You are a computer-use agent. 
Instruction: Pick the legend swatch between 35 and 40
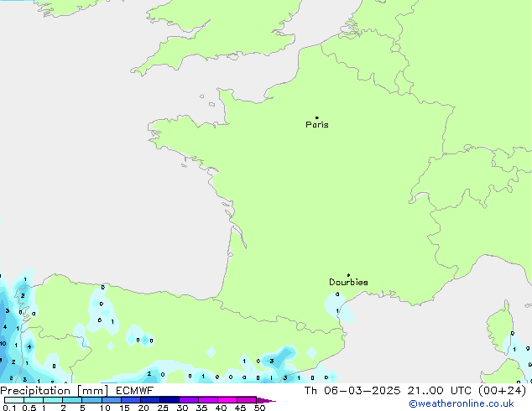(207, 400)
